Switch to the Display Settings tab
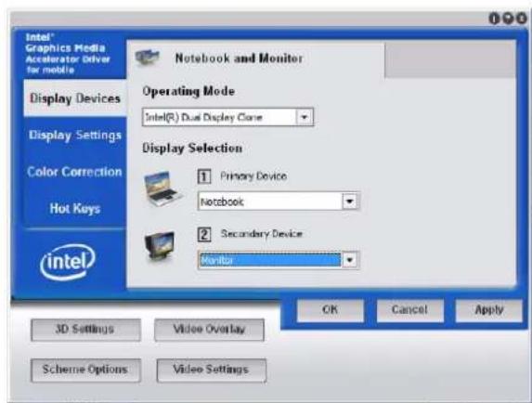Image resolution: width=532 pixels, height=403 pixels. coord(75,135)
